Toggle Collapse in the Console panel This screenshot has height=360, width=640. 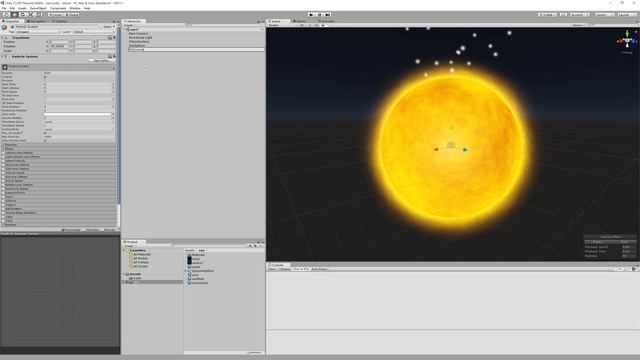click(284, 269)
